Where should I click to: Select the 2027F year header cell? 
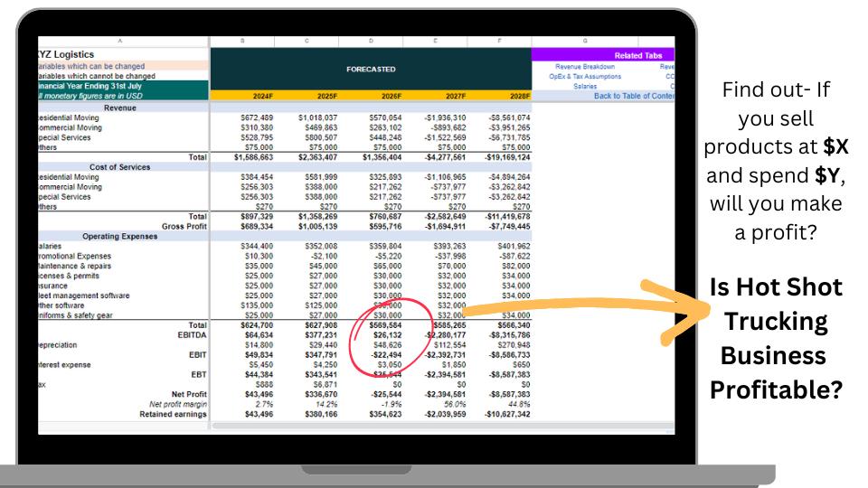click(x=435, y=96)
